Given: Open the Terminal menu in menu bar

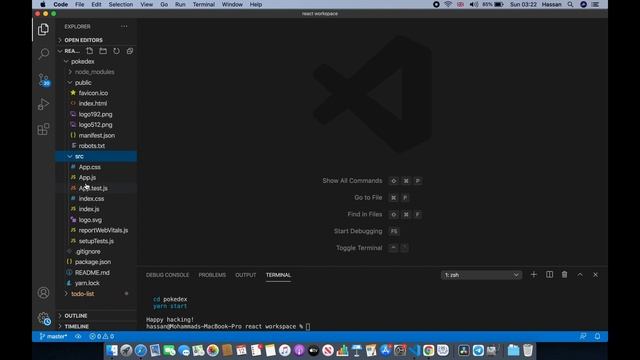Looking at the screenshot, I should click(204, 4).
